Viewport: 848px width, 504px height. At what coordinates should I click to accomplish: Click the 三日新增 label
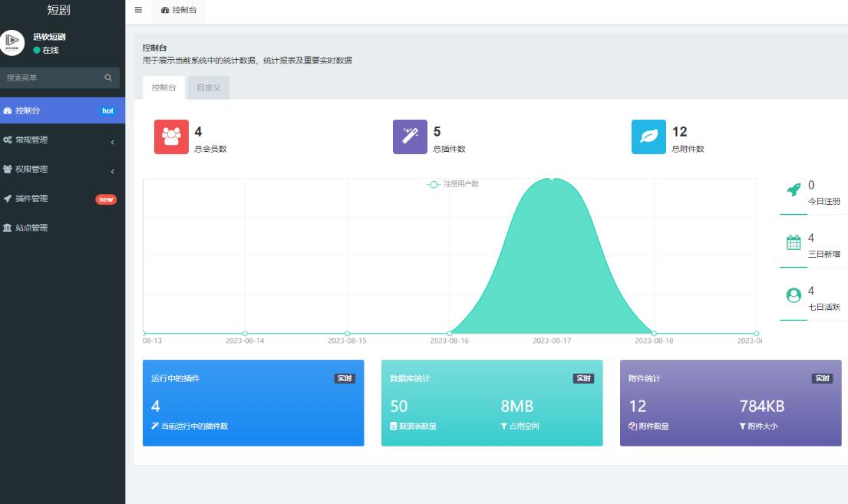(x=824, y=254)
